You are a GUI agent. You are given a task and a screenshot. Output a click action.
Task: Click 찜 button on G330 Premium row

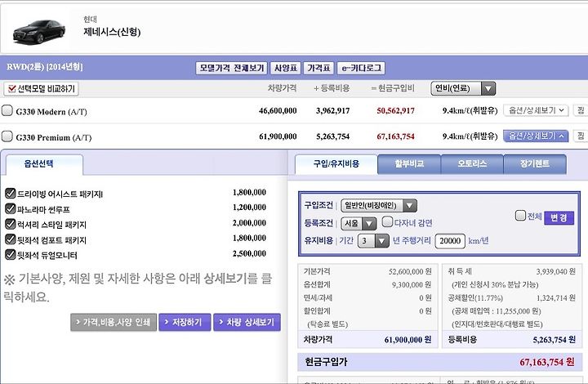pyautogui.click(x=581, y=136)
